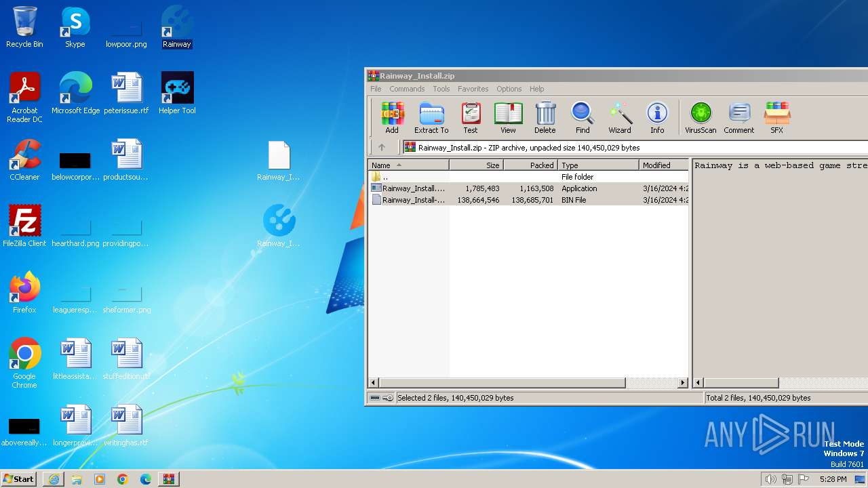The height and width of the screenshot is (488, 868).
Task: Click the Add toolbar icon in WinRAR
Action: [392, 118]
